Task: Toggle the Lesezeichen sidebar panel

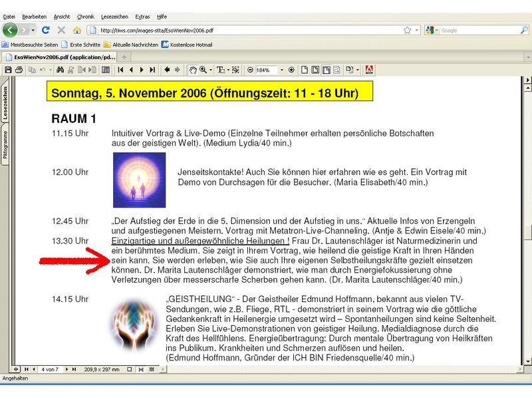Action: click(x=8, y=100)
